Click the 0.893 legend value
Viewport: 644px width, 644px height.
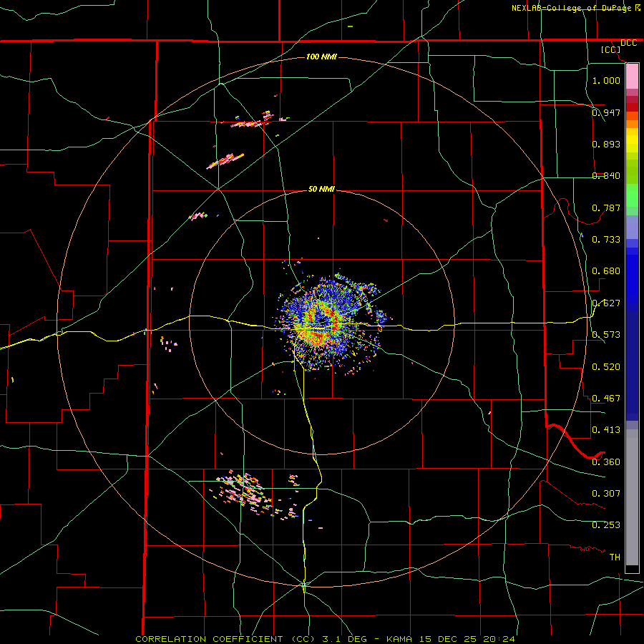point(606,144)
